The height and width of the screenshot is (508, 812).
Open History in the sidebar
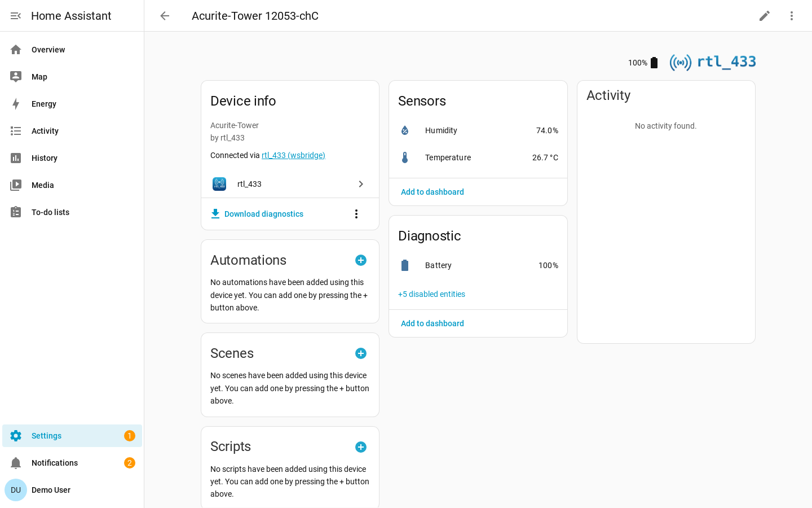pos(72,158)
